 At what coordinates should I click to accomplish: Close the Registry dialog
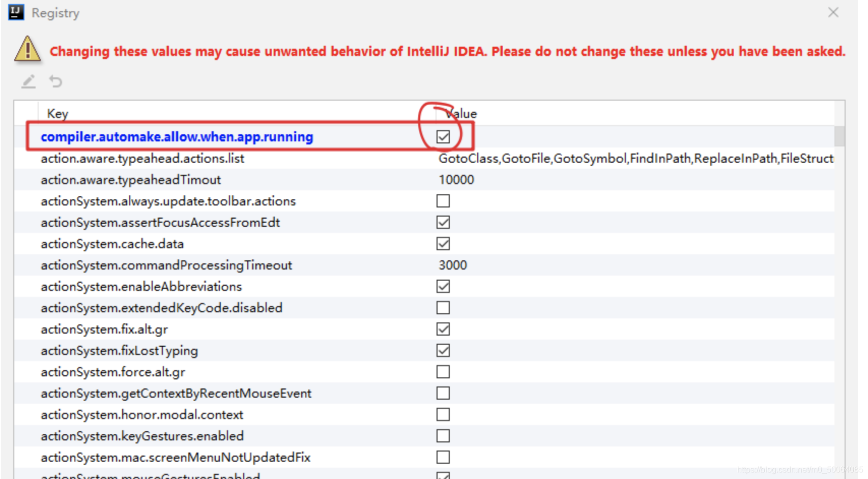tap(833, 12)
